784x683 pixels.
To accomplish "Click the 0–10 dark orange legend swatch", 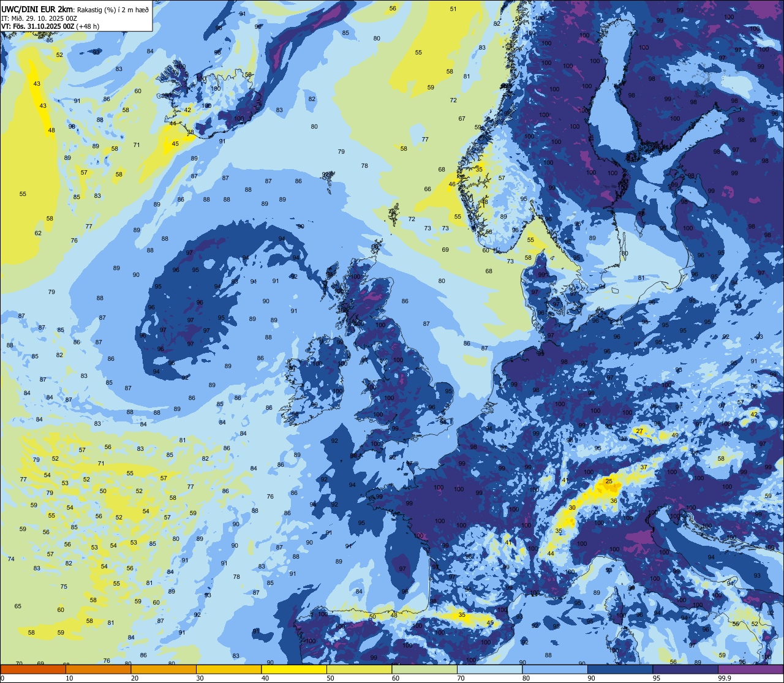I will [x=33, y=669].
